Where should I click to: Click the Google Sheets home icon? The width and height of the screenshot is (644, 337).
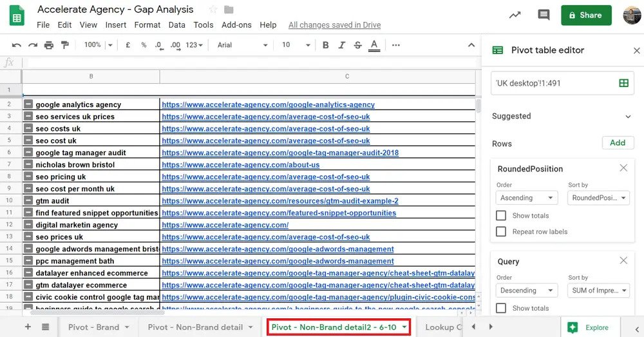point(17,15)
